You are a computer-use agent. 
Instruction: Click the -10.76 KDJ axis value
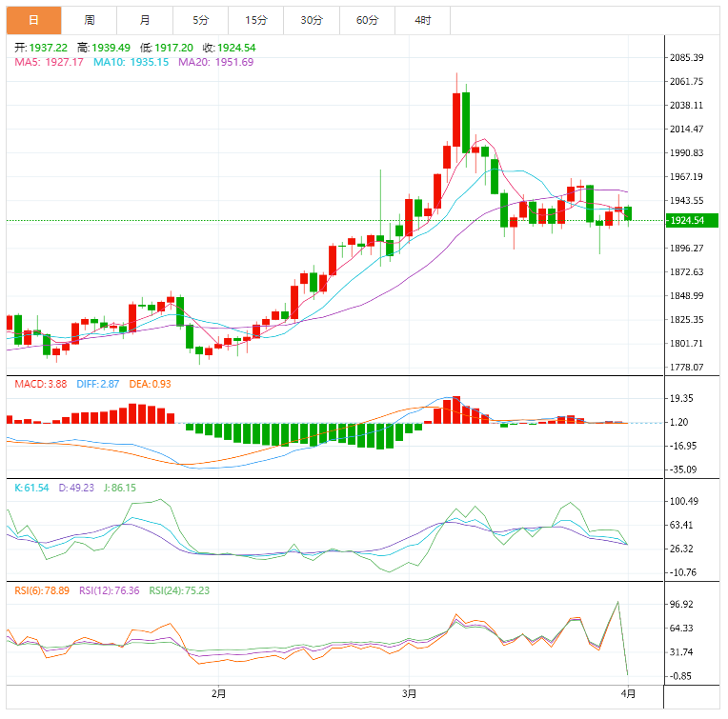[x=683, y=573]
